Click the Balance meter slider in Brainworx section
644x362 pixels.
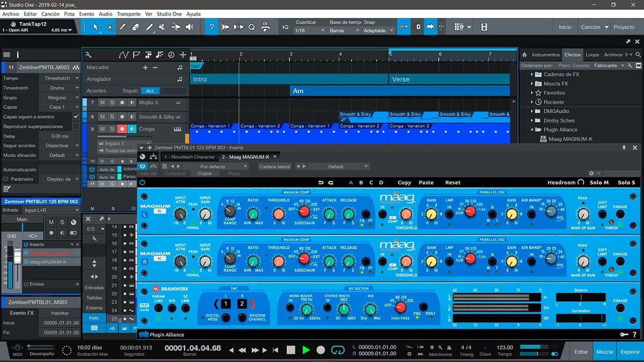click(x=580, y=297)
